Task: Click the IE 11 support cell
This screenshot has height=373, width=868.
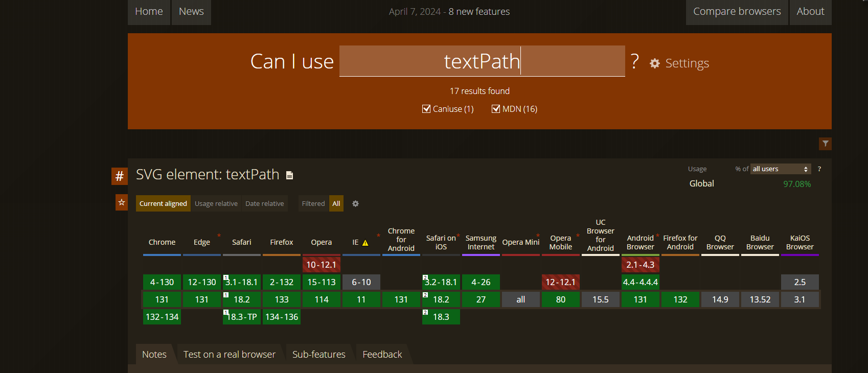Action: coord(361,299)
